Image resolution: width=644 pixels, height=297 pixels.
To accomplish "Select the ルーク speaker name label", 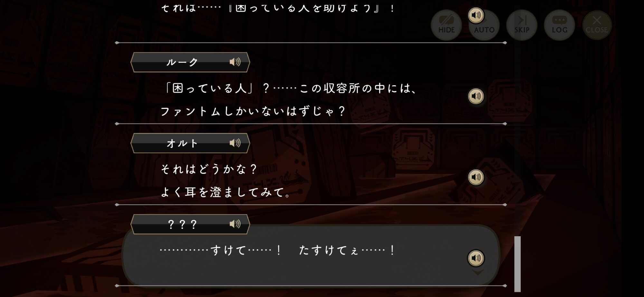I will coord(182,62).
